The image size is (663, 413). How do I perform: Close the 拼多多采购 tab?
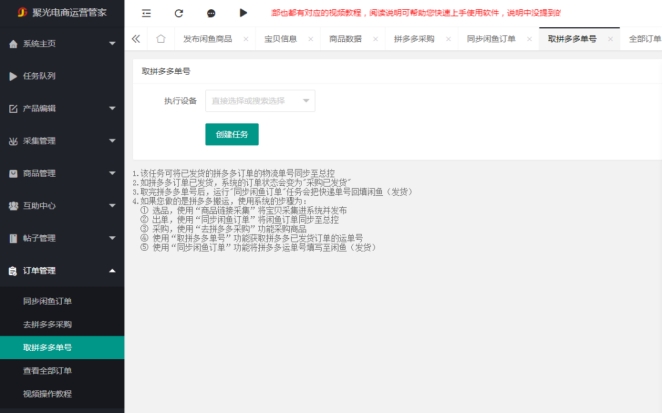pyautogui.click(x=448, y=39)
